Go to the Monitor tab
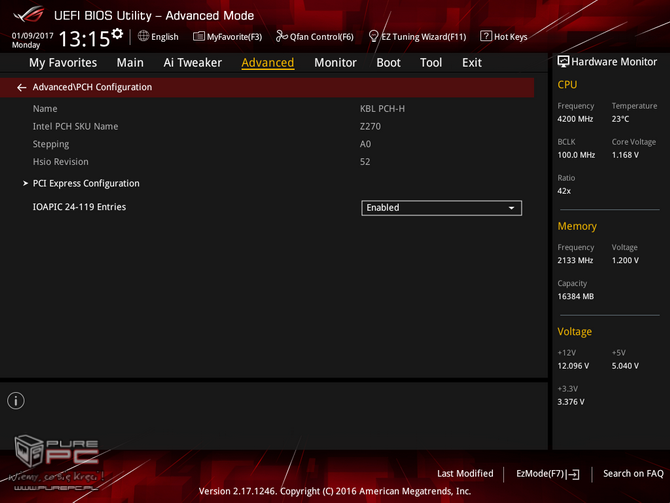670x503 pixels. pos(335,63)
